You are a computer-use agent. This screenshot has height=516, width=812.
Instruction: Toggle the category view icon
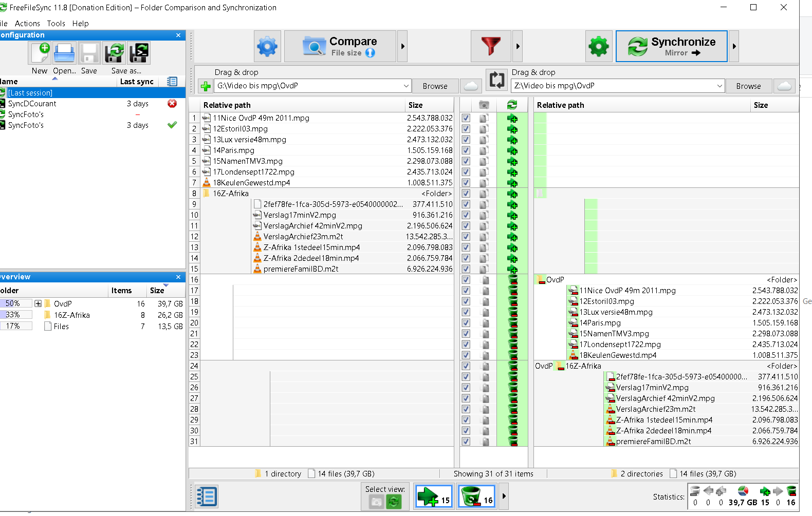pyautogui.click(x=377, y=502)
